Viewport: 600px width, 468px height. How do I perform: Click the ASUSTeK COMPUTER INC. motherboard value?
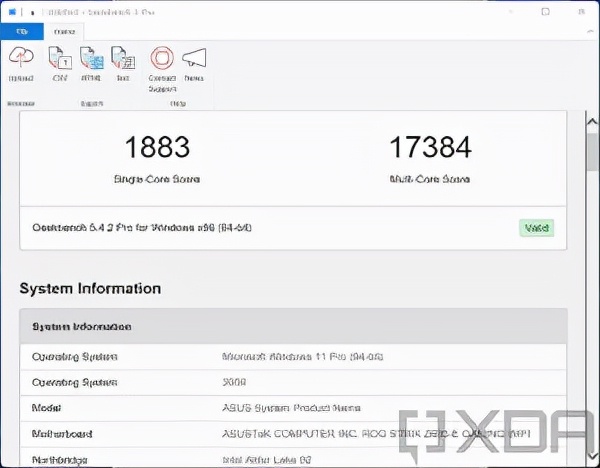coord(376,434)
